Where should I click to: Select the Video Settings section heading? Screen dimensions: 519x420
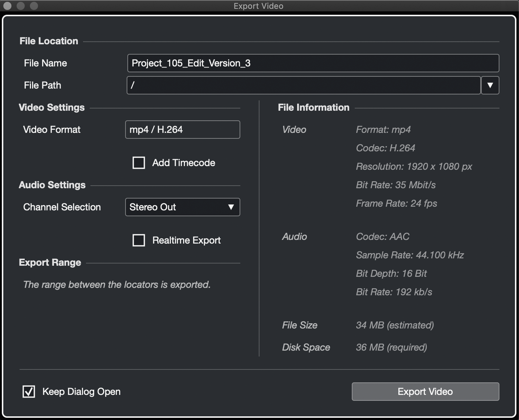pyautogui.click(x=52, y=107)
